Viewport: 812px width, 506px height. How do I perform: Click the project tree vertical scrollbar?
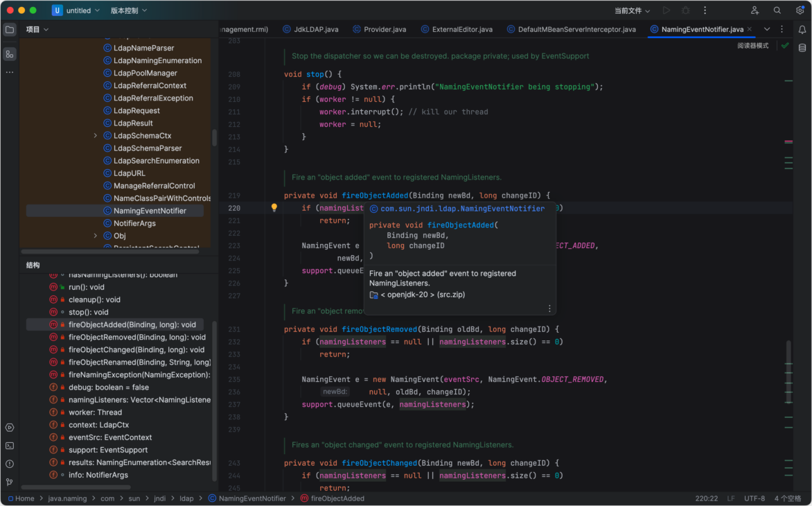(214, 138)
